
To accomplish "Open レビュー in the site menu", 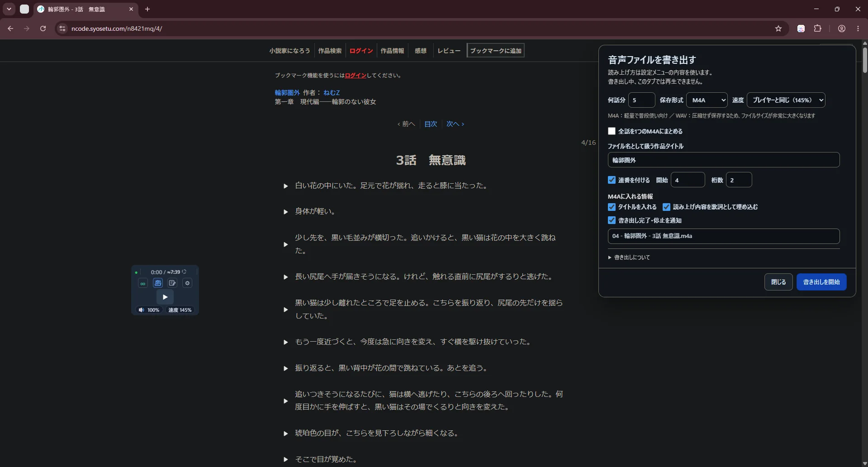I will coord(449,51).
